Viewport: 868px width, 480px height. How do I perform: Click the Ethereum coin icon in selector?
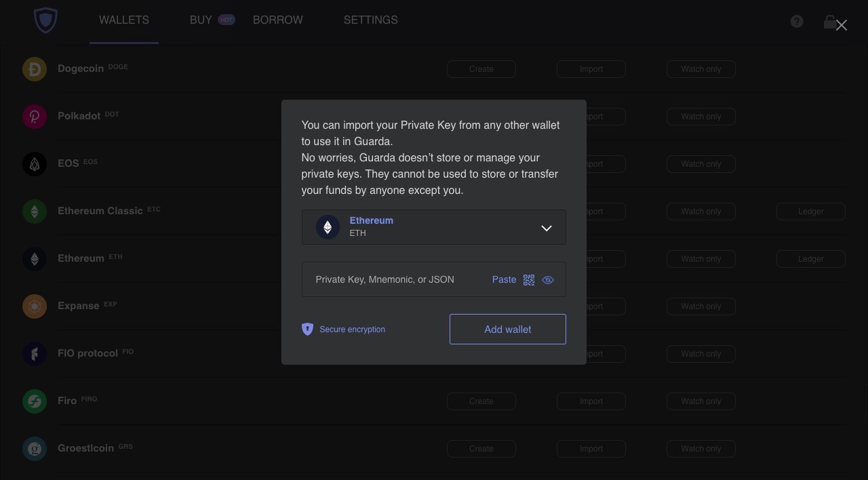click(x=328, y=227)
